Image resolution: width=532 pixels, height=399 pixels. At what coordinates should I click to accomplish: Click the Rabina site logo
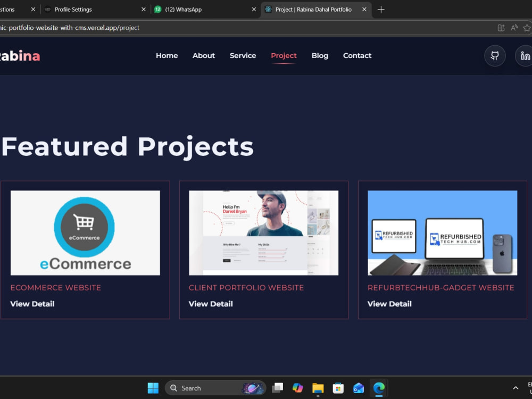point(20,56)
